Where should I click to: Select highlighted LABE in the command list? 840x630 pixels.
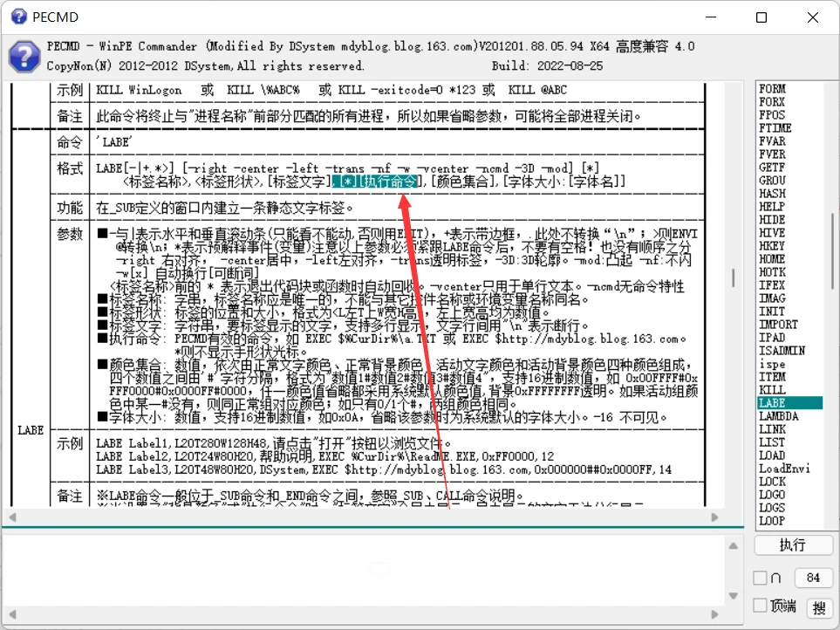(x=790, y=403)
